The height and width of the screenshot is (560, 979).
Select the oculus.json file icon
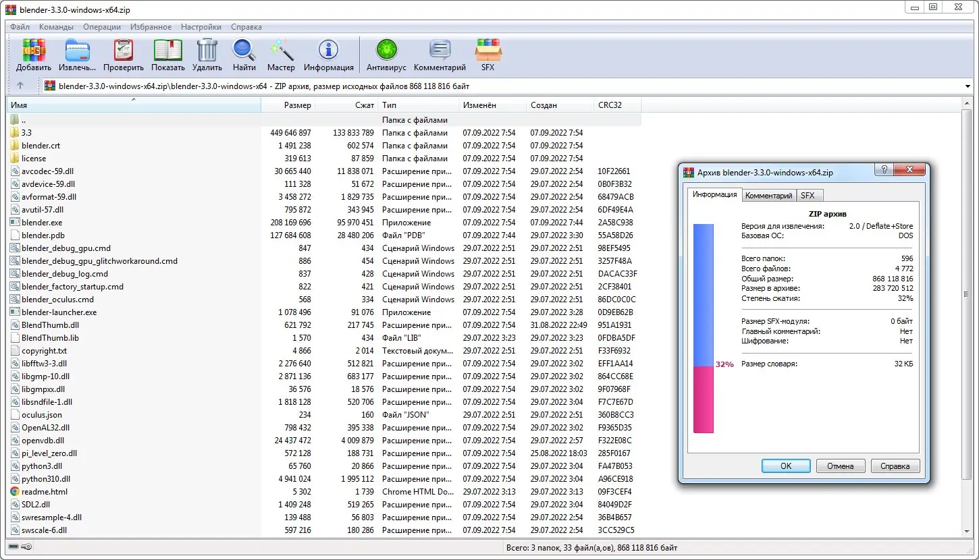[15, 415]
